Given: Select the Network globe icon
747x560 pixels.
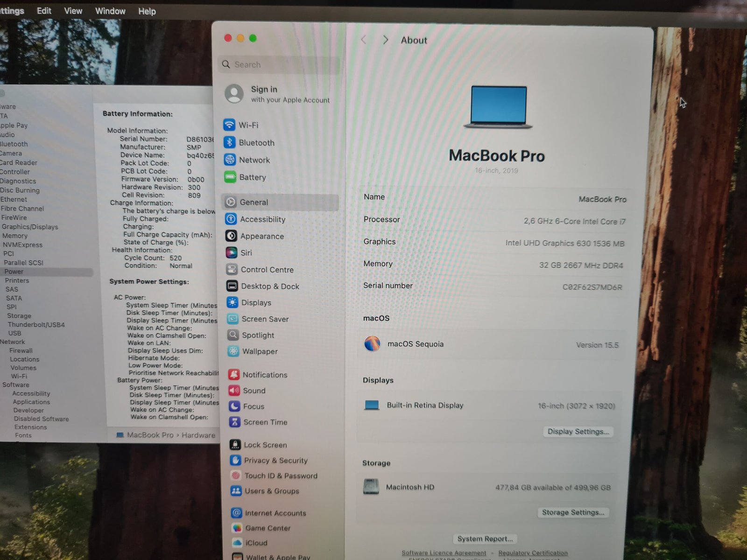Looking at the screenshot, I should [x=230, y=160].
